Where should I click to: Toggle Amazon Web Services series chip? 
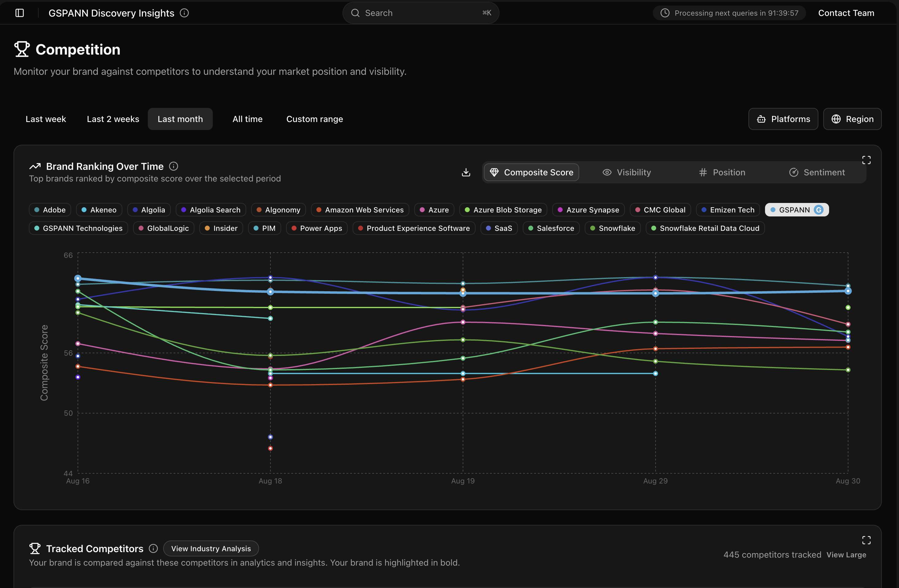pyautogui.click(x=360, y=210)
